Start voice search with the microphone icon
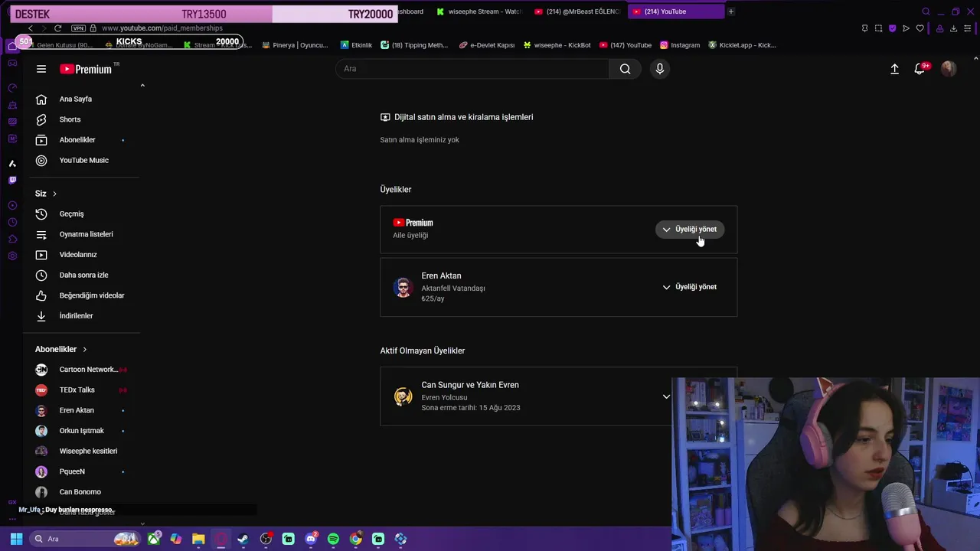The height and width of the screenshot is (551, 980). point(660,69)
